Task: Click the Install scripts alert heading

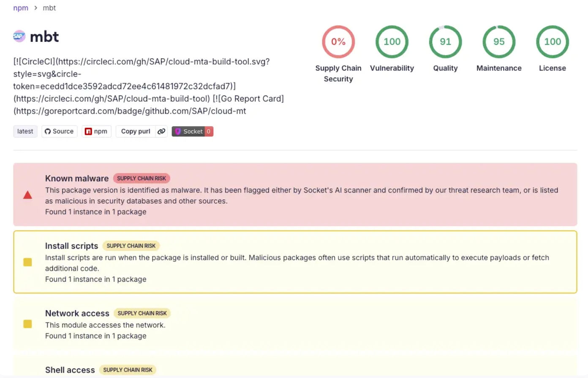Action: click(x=72, y=246)
